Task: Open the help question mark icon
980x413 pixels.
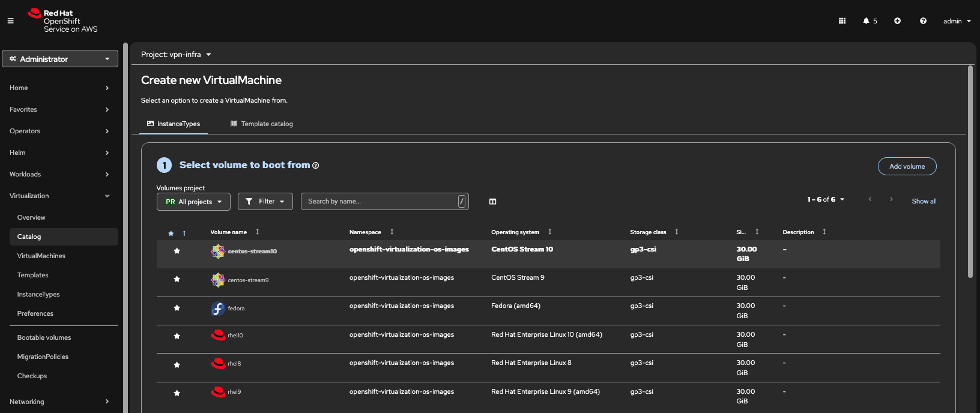Action: [x=923, y=21]
